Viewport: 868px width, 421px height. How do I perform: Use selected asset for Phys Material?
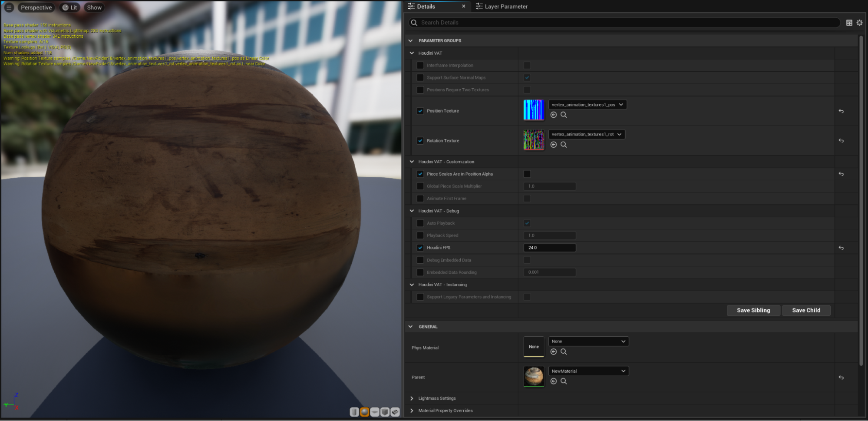(554, 351)
